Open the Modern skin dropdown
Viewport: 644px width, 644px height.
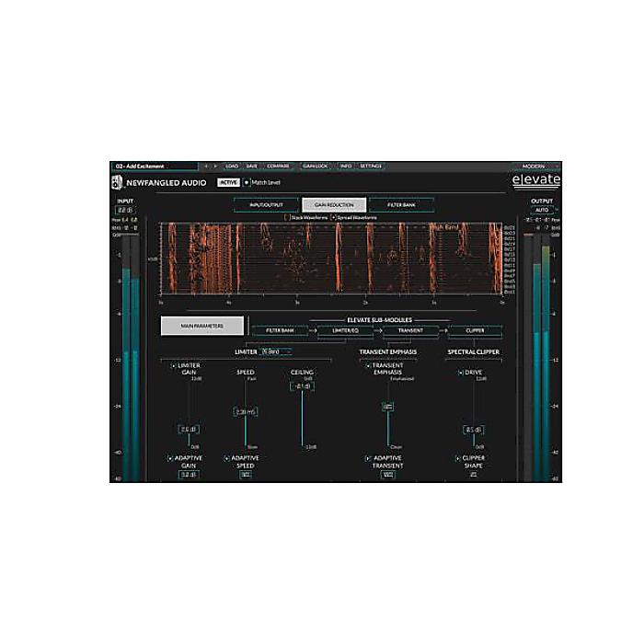(x=535, y=167)
